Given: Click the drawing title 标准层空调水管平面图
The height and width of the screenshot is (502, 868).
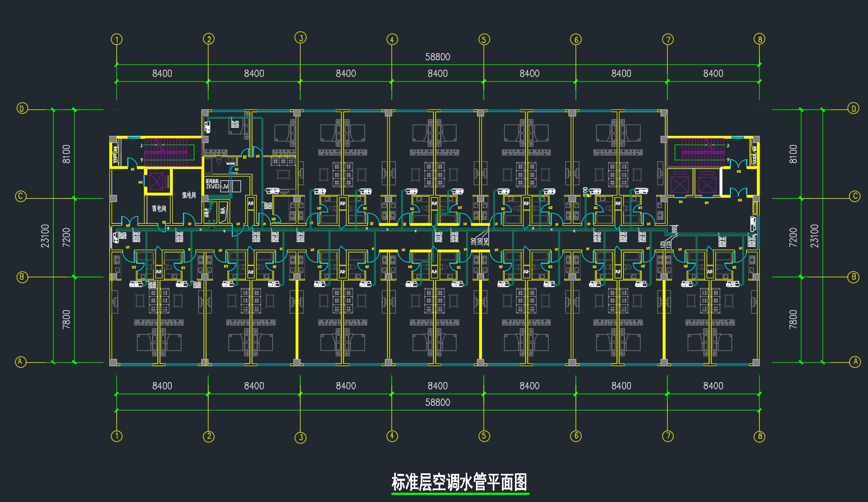Looking at the screenshot, I should pos(459,481).
